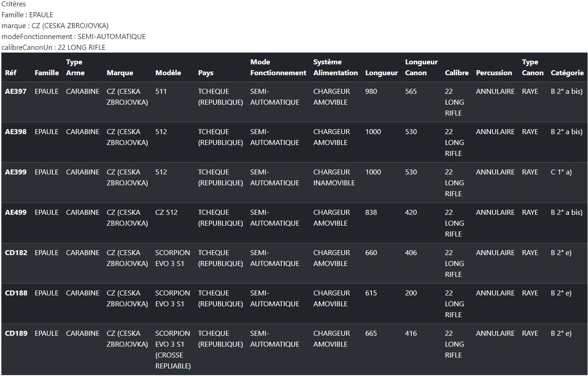Click criterion 'marque : CZ (CESKA ZBROJOVKA)'
The height and width of the screenshot is (377, 588).
[55, 25]
